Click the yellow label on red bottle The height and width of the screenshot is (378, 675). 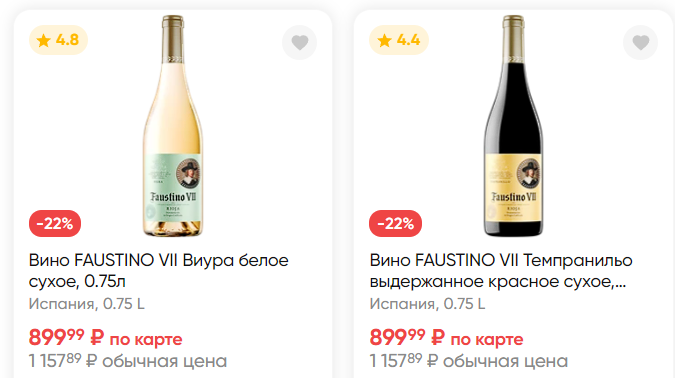coord(514,188)
